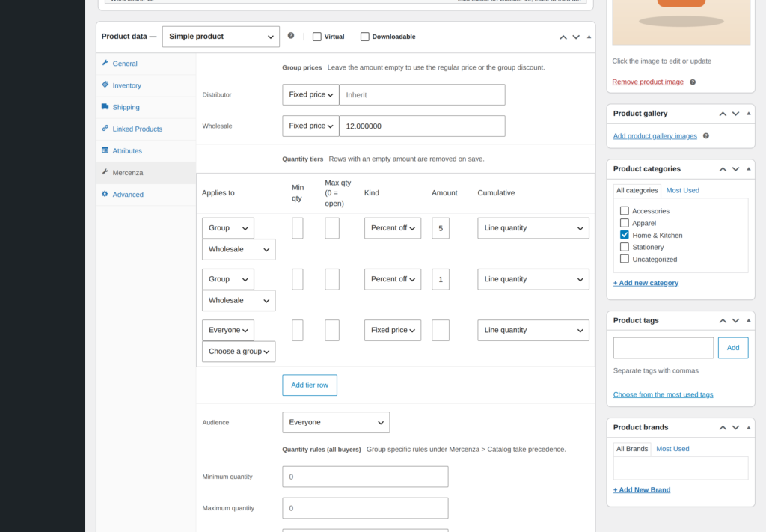Viewport: 766px width, 532px height.
Task: Switch to Most Used brands tab
Action: pyautogui.click(x=672, y=448)
